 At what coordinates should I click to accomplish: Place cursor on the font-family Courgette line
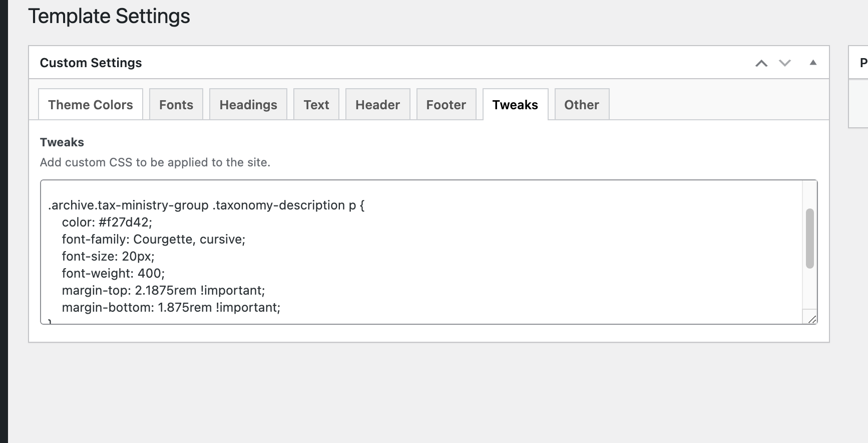coord(153,239)
